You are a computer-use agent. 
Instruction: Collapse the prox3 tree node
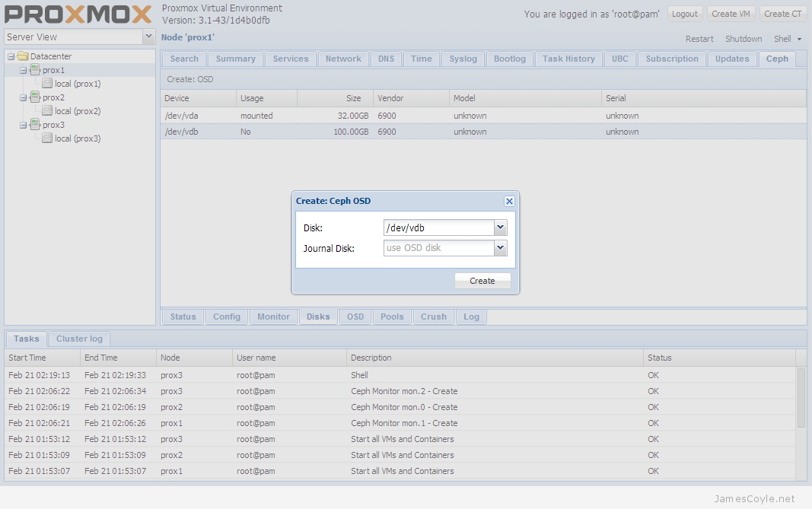(23, 125)
